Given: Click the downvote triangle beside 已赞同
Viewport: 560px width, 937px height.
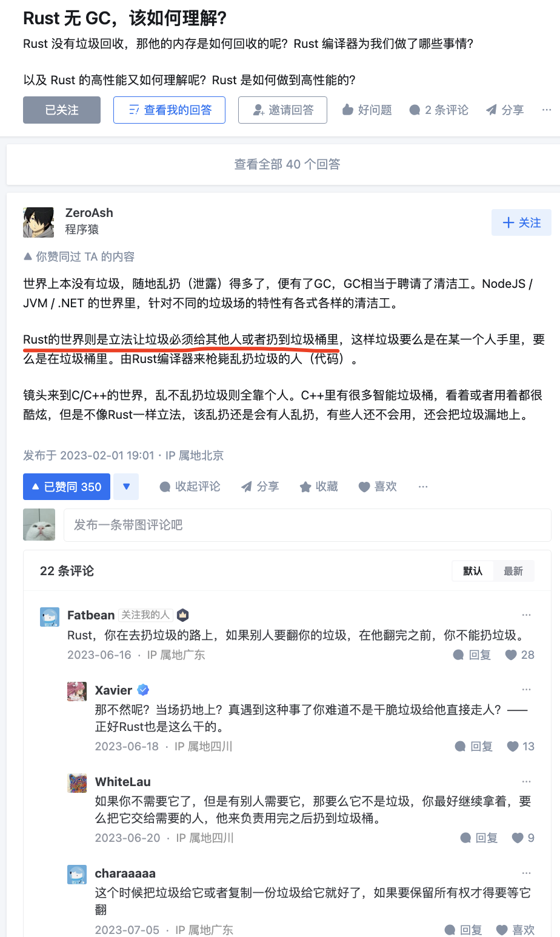Looking at the screenshot, I should [x=126, y=487].
